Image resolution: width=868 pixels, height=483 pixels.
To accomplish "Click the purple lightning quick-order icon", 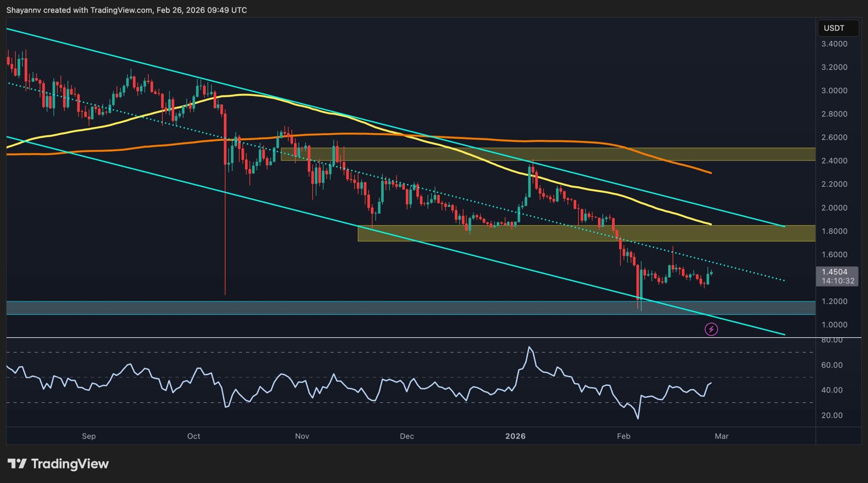I will 711,329.
